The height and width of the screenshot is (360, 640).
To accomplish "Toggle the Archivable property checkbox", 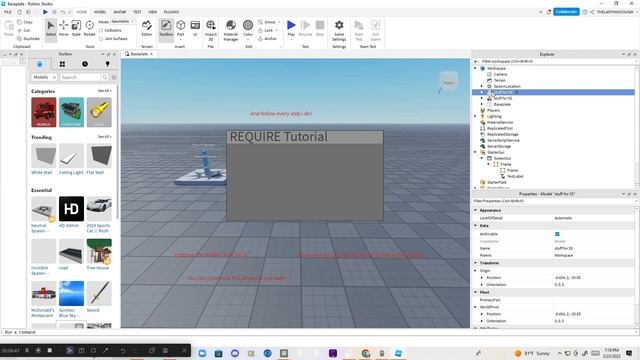I will click(557, 234).
